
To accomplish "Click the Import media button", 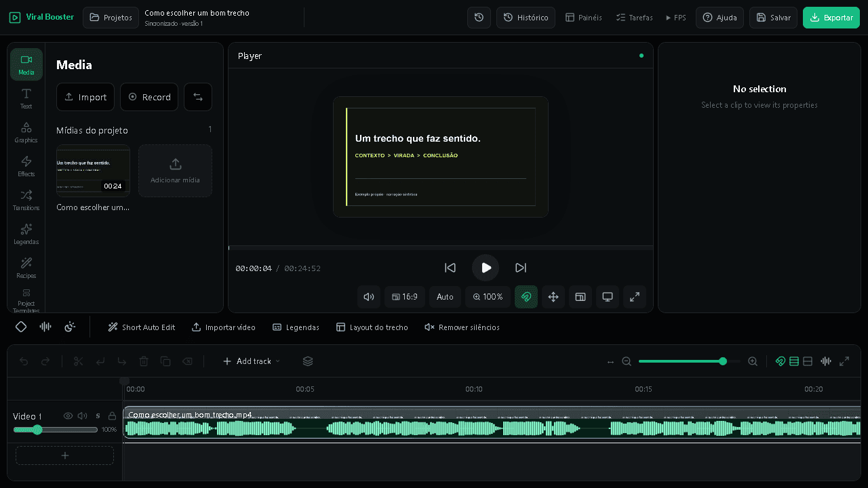I will pos(85,97).
